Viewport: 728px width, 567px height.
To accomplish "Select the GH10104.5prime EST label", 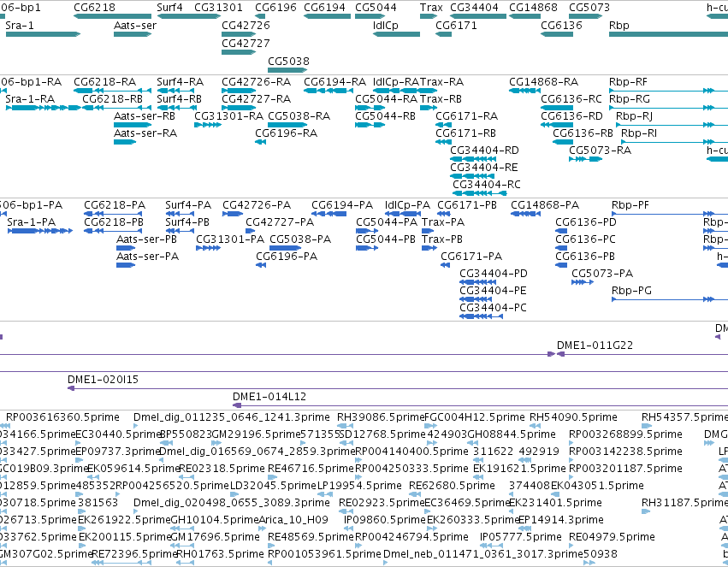I will point(215,520).
